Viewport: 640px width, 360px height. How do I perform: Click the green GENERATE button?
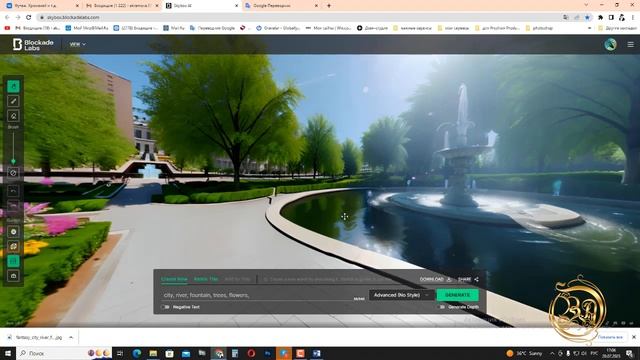(x=458, y=295)
